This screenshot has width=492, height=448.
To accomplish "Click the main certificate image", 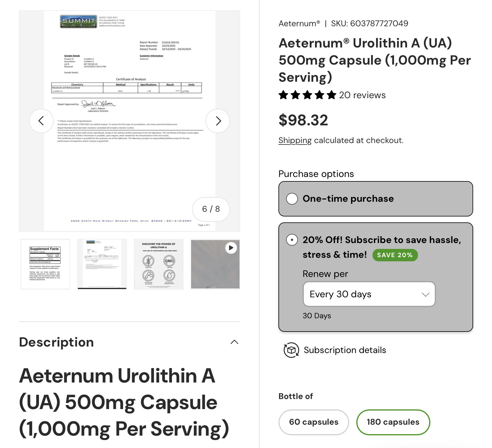I will (x=129, y=121).
